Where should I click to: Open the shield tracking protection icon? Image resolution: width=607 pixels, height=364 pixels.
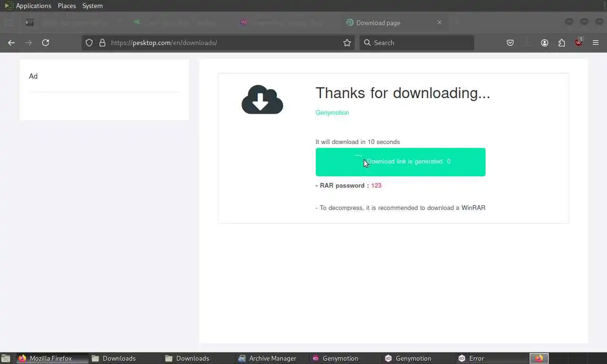pos(89,43)
